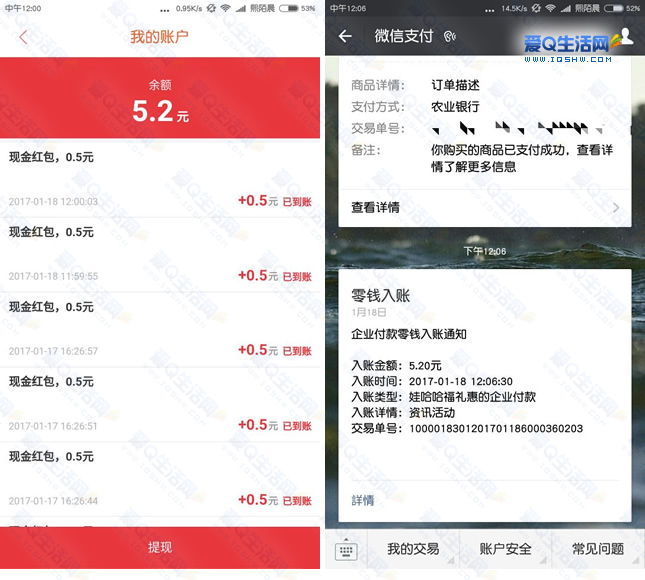This screenshot has height=580, width=645.
Task: Tap the 备注 payment success note text
Action: tap(522, 158)
